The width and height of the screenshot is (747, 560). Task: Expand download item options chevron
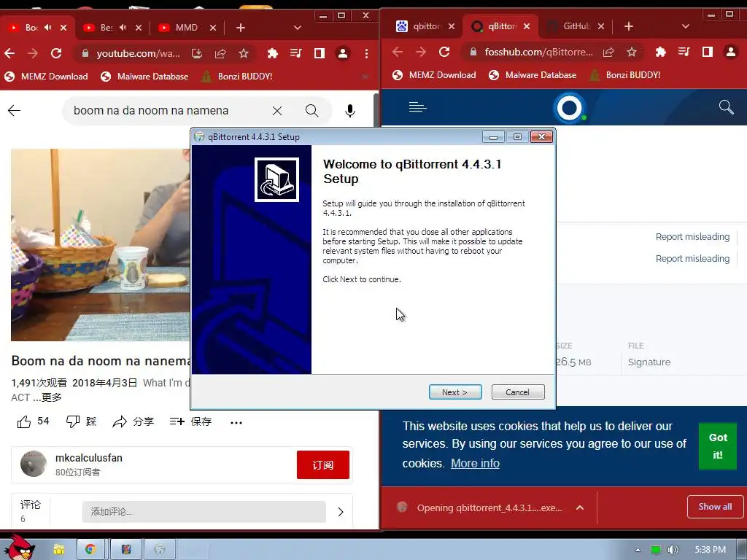click(580, 507)
